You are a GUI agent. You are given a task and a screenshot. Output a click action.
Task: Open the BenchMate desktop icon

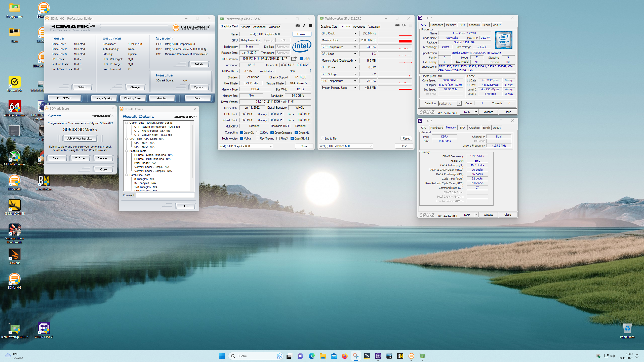pyautogui.click(x=44, y=183)
